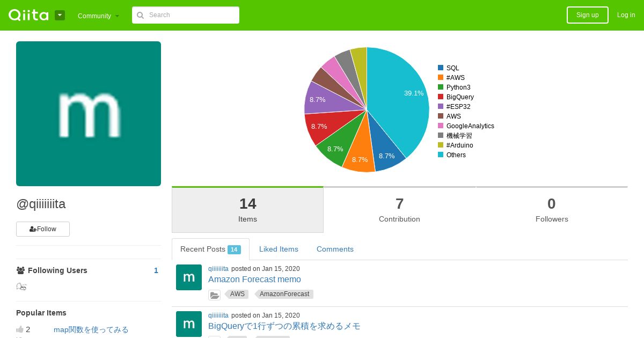644x338 pixels.
Task: Click the Following Users group icon
Action: point(20,270)
